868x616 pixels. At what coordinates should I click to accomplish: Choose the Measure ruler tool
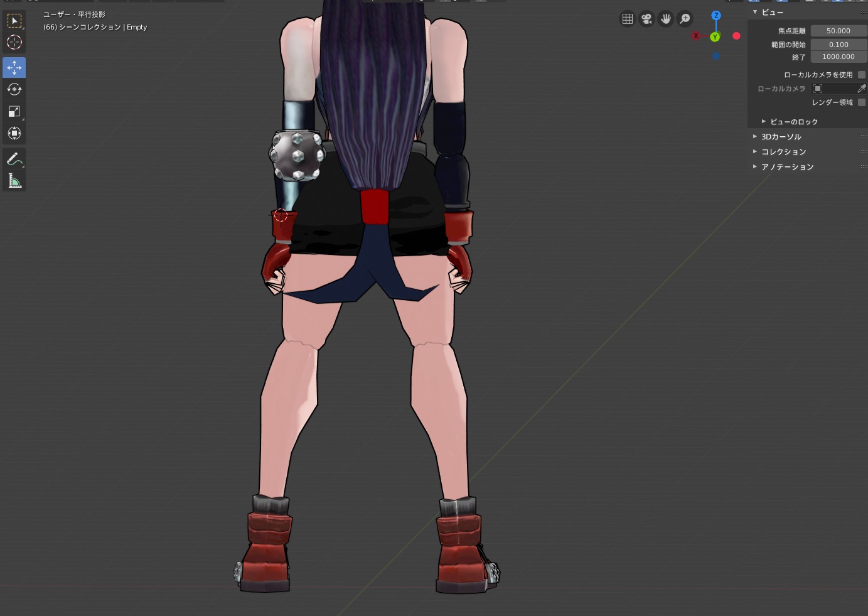(x=14, y=181)
